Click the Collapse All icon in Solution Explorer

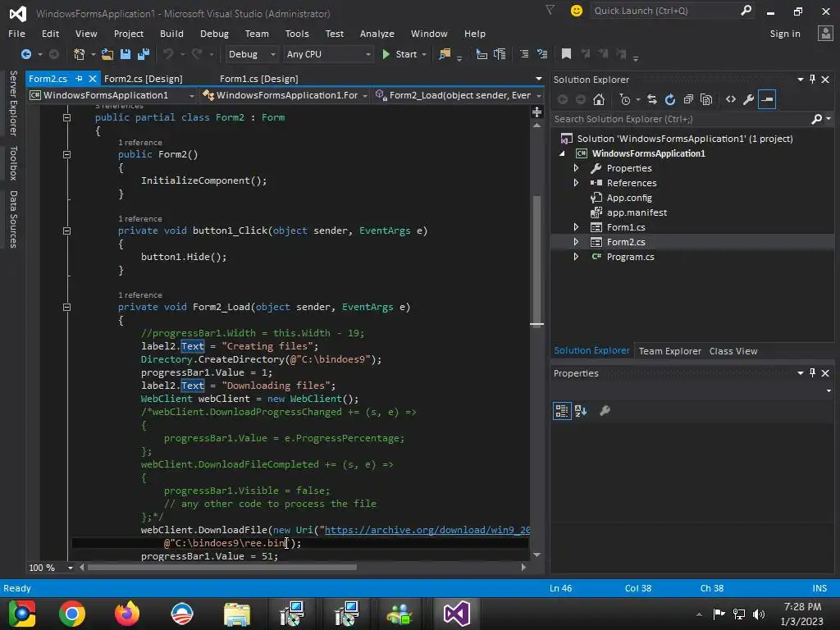click(688, 99)
